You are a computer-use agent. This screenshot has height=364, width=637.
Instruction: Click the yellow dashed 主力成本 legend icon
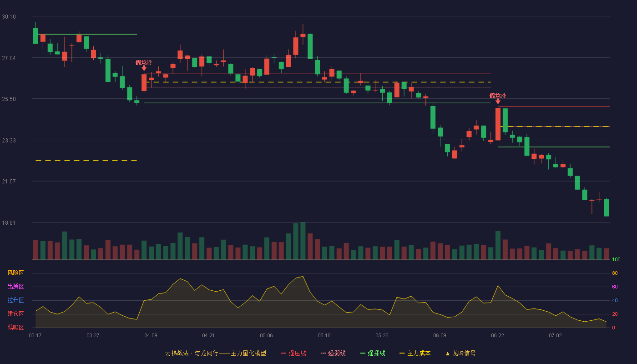pos(402,354)
